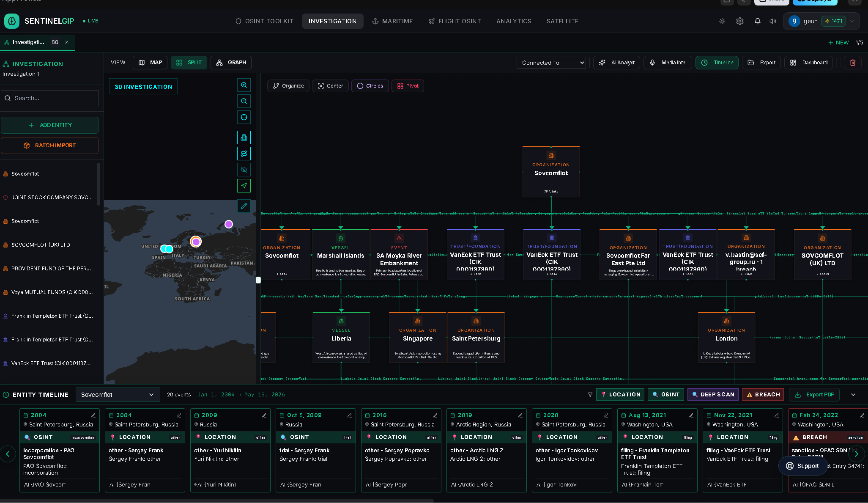Open the Connected To dropdown
Viewport: 868px width, 503px height.
551,63
